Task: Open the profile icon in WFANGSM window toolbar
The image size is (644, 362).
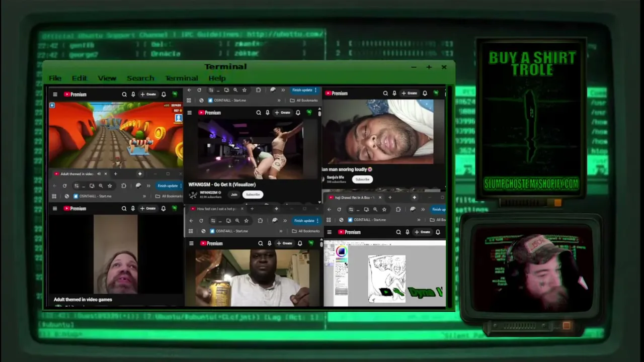Action: coord(273,90)
